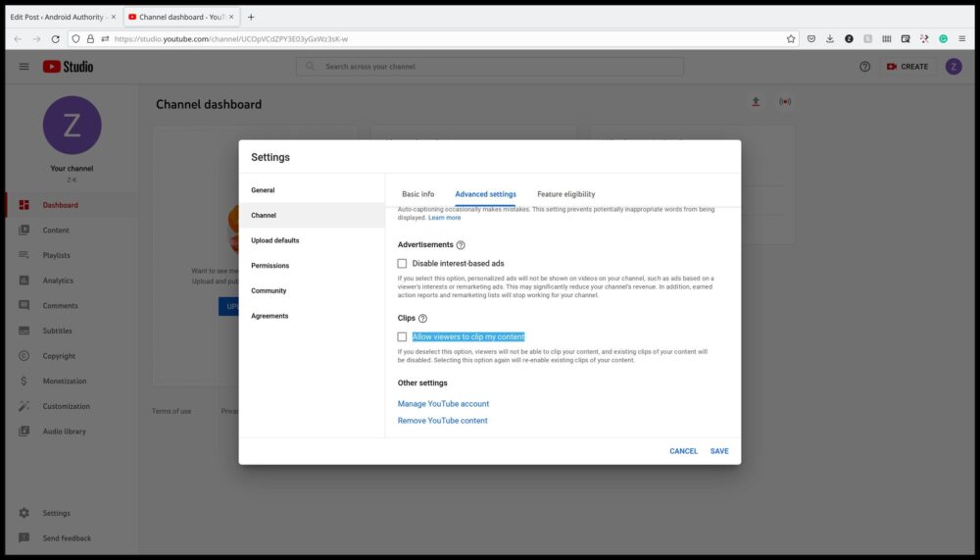Click the channel profile picture Z
Image resolution: width=980 pixels, height=560 pixels.
(x=72, y=126)
